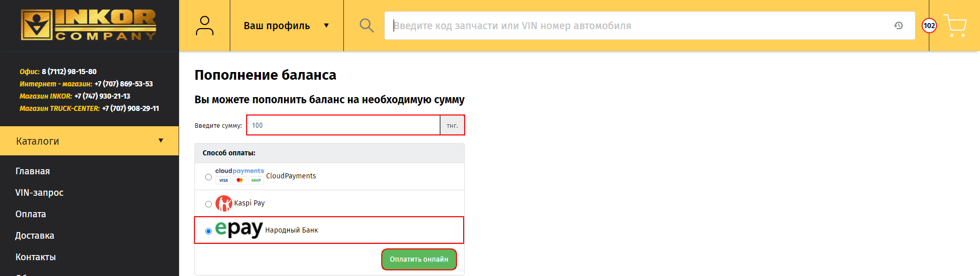Screen dimensions: 980x276
Task: Click the INKOR Company logo
Action: [89, 25]
